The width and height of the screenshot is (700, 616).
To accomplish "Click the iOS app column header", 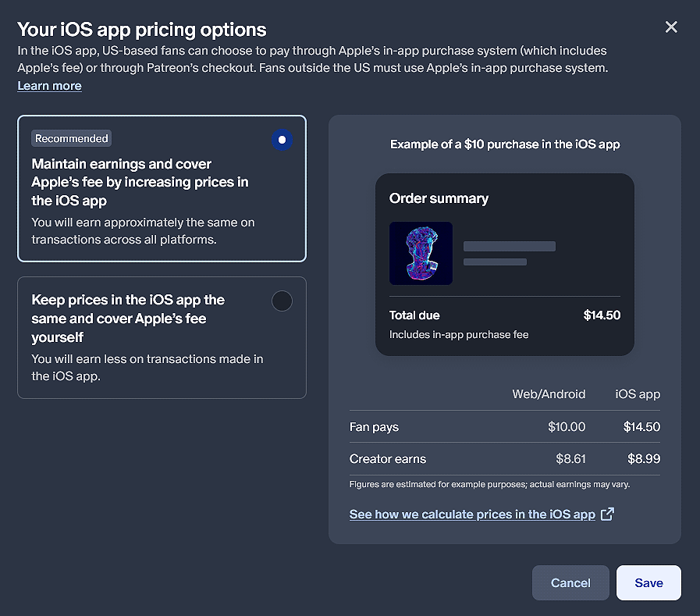I will coord(638,394).
